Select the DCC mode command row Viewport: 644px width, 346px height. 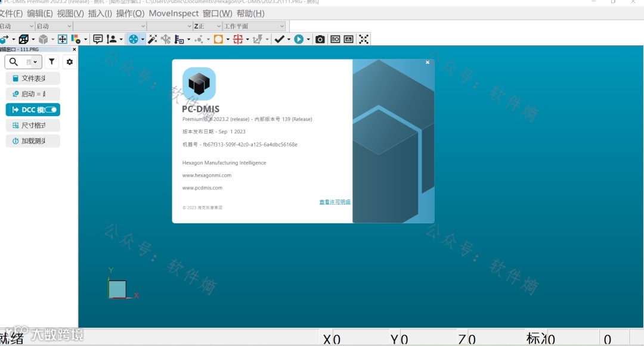[x=33, y=110]
